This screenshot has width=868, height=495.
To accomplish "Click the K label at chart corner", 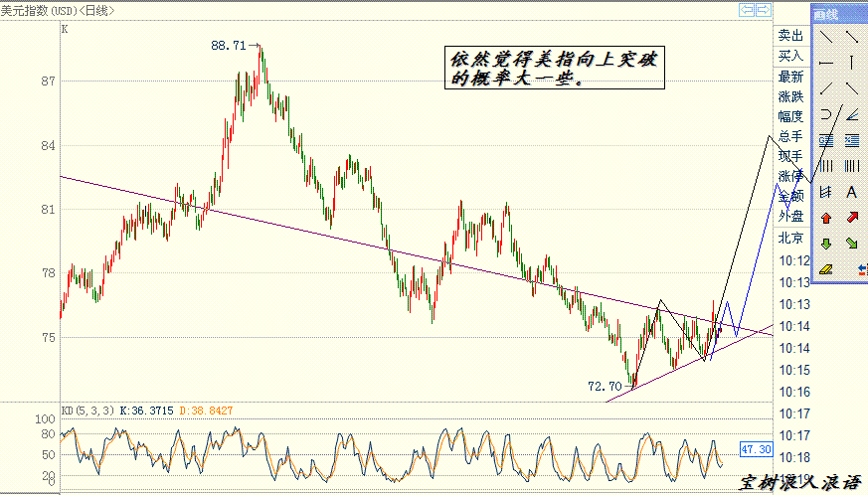I will [x=65, y=29].
